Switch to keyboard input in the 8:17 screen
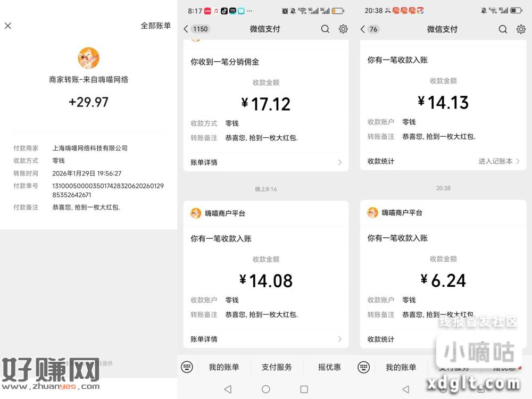Image resolution: width=532 pixels, height=399 pixels. click(x=186, y=367)
